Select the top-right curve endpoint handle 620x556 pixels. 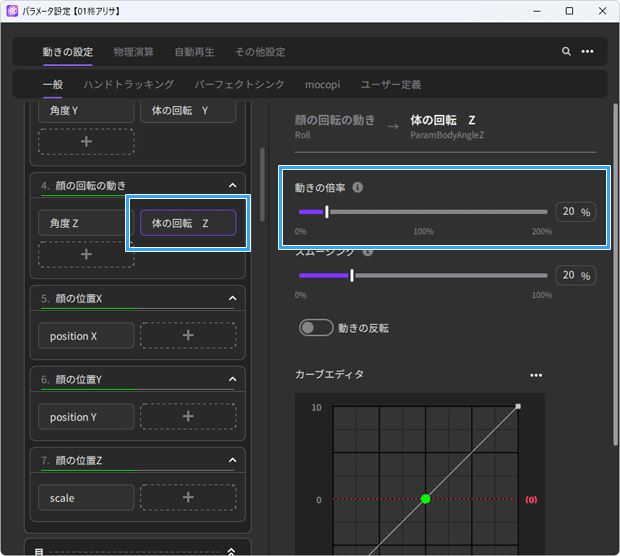tap(518, 407)
